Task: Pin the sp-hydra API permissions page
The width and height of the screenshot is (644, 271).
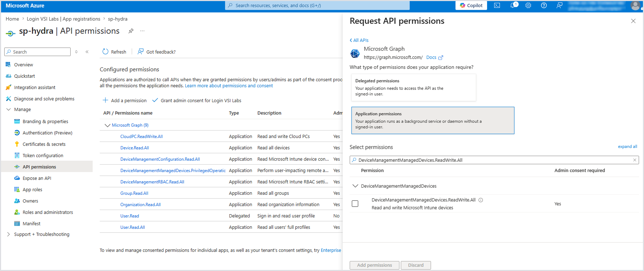Action: click(131, 31)
